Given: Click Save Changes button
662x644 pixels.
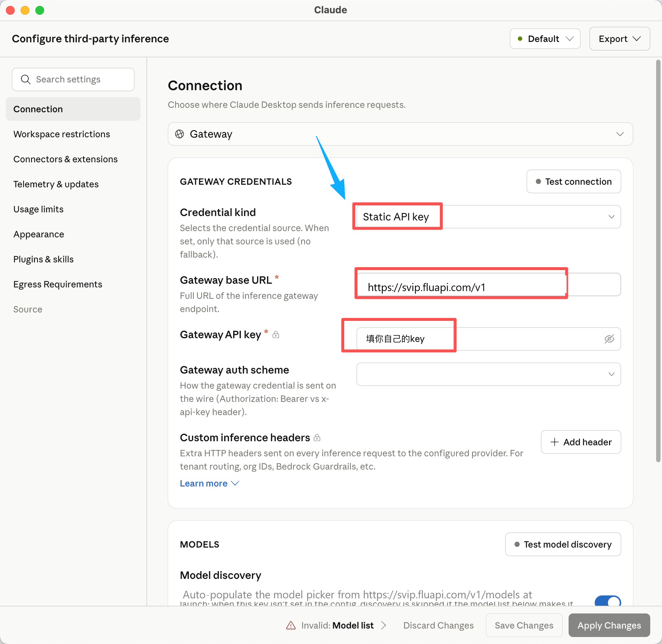Looking at the screenshot, I should pyautogui.click(x=524, y=625).
